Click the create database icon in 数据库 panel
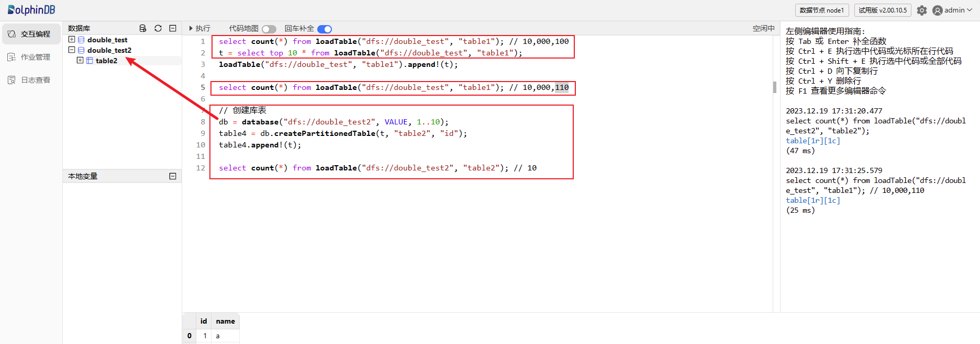The height and width of the screenshot is (344, 980). point(142,28)
